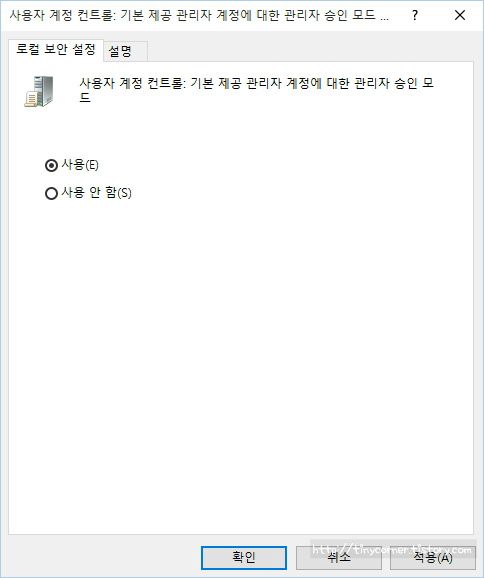This screenshot has width=484, height=578.
Task: Click the 사용 안 함(S) option label text
Action: (97, 192)
